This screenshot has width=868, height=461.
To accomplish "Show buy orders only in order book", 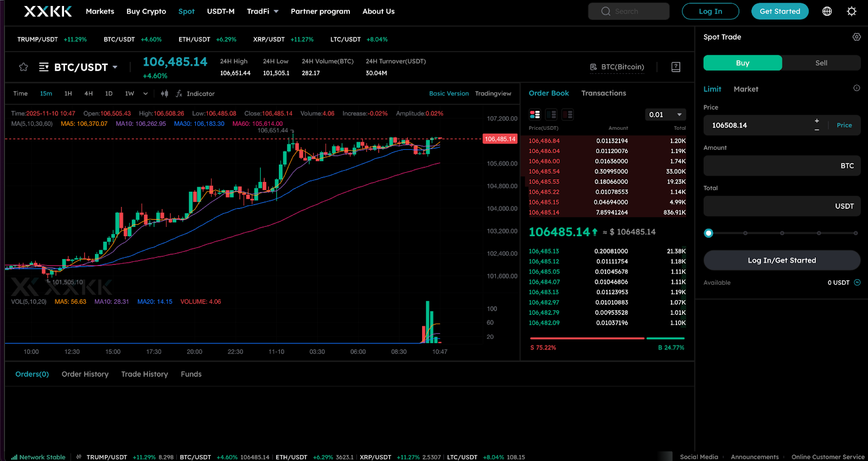I will click(x=551, y=115).
